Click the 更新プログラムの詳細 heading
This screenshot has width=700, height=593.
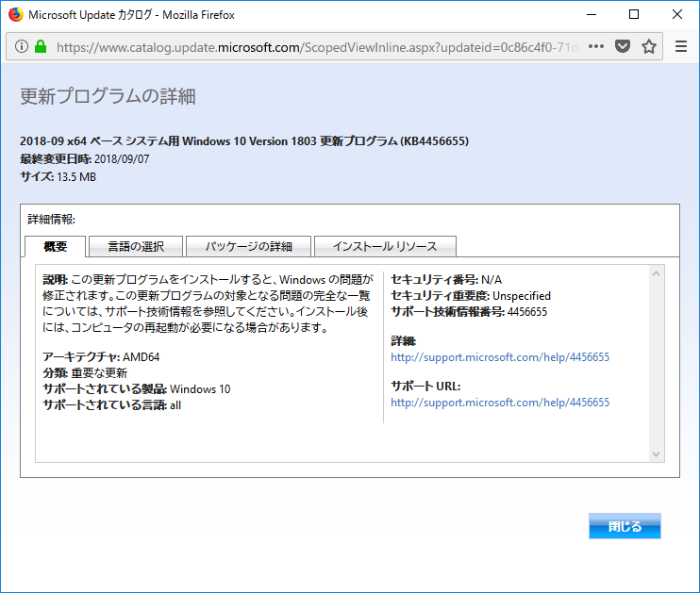pyautogui.click(x=108, y=96)
